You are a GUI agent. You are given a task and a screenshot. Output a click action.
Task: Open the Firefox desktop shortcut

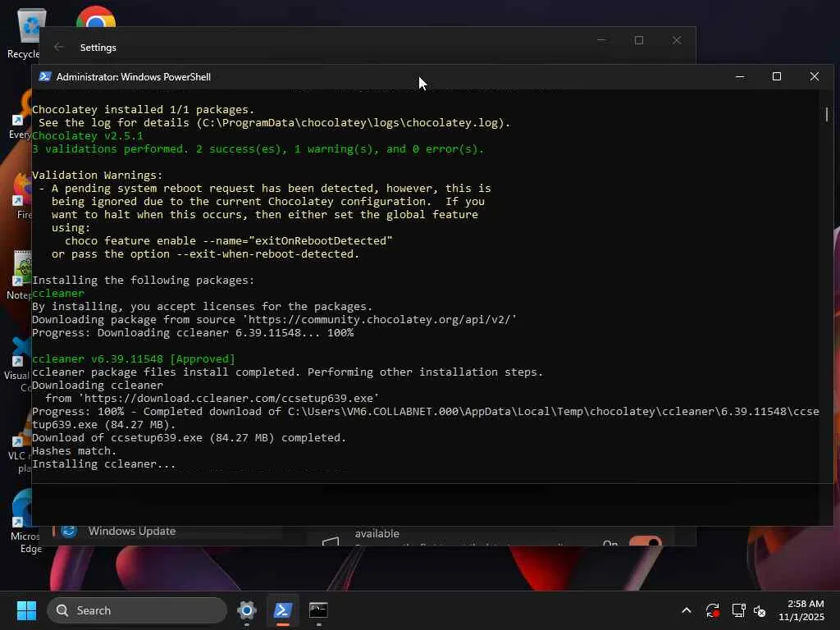click(22, 195)
